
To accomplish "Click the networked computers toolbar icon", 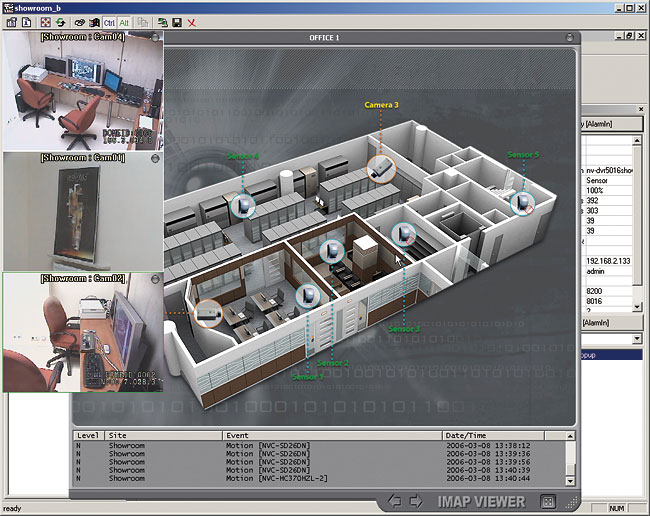I will click(162, 22).
